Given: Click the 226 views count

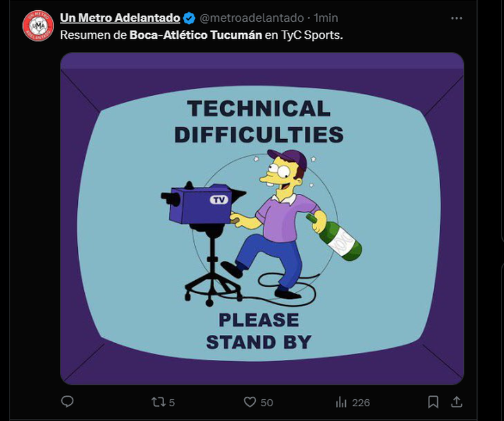Looking at the screenshot, I should (x=360, y=403).
